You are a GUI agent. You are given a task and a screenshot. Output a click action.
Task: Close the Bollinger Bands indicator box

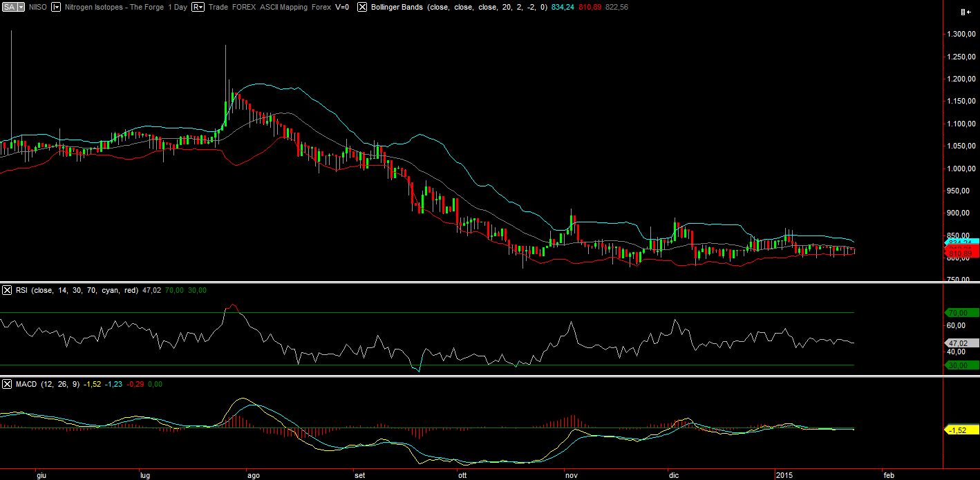click(x=361, y=7)
